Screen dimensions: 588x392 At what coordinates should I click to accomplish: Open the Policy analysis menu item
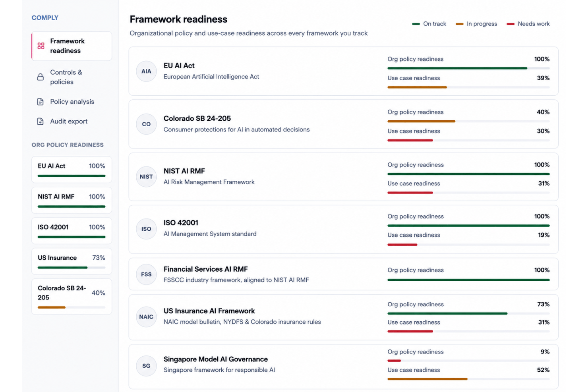click(72, 102)
